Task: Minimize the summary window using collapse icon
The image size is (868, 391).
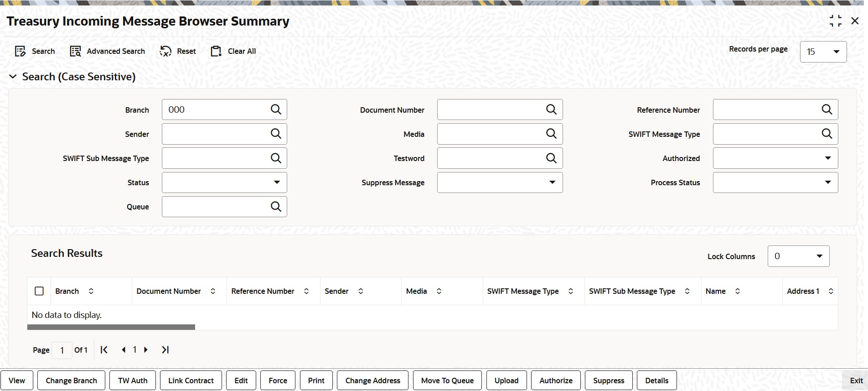Action: tap(836, 21)
